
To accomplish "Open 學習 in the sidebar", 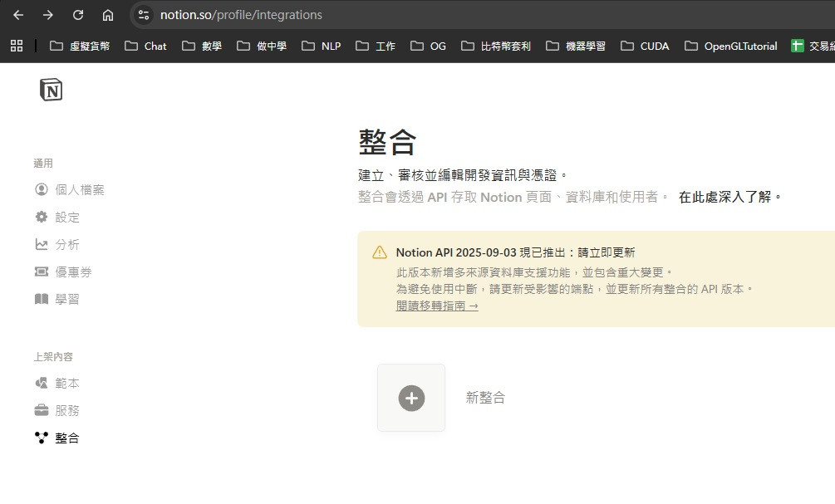I will tap(57, 299).
